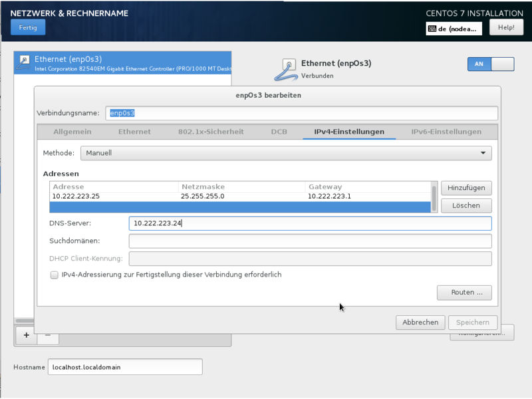Open the Routen ... dialog
Viewport: 532px width, 399px height.
tap(464, 293)
